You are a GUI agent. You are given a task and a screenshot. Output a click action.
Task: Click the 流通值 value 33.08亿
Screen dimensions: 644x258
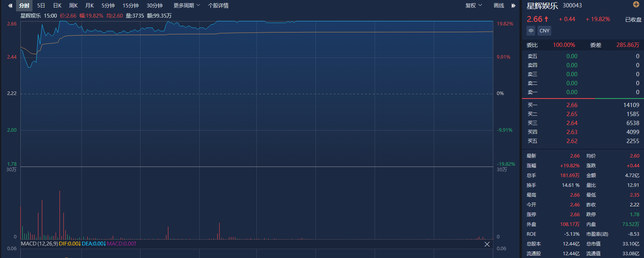pyautogui.click(x=631, y=254)
